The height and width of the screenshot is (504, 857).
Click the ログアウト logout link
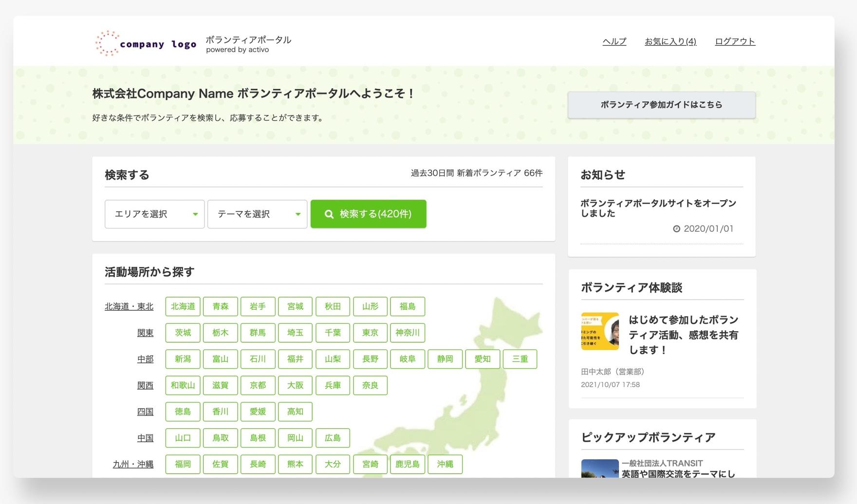click(x=734, y=41)
